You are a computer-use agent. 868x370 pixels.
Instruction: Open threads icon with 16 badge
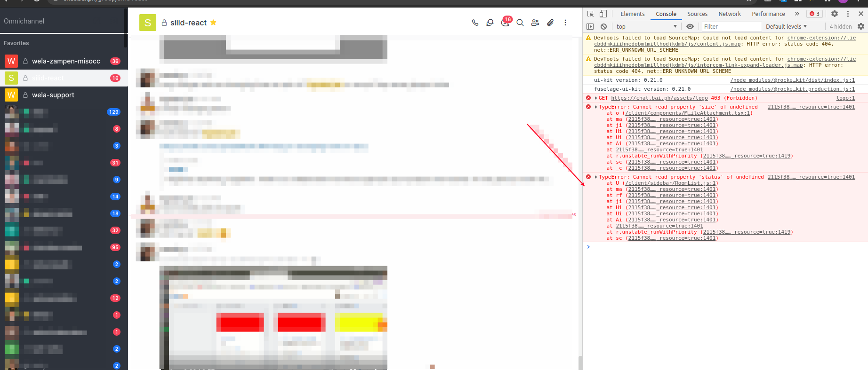506,22
